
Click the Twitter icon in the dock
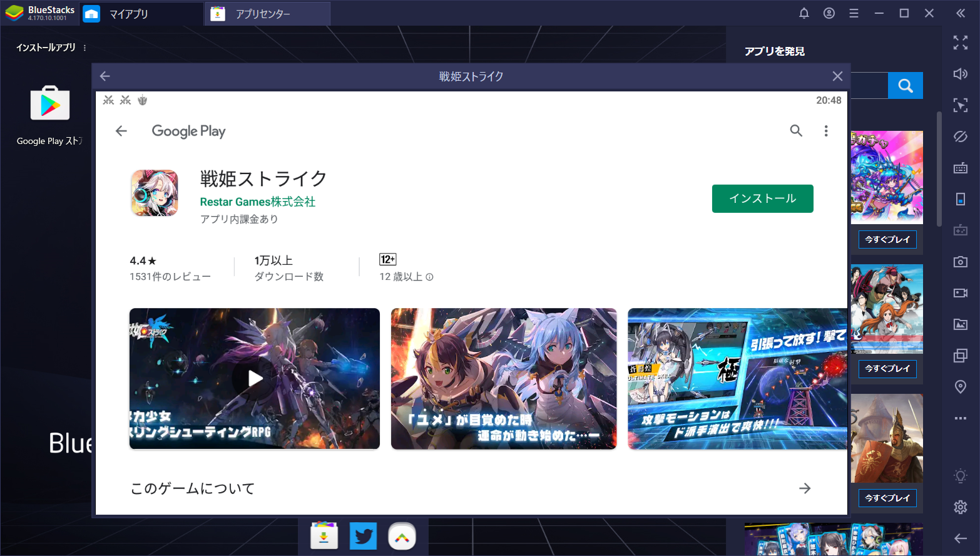(363, 536)
